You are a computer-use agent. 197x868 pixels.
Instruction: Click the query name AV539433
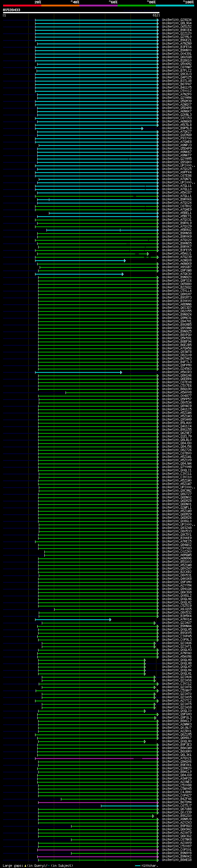pyautogui.click(x=11, y=10)
